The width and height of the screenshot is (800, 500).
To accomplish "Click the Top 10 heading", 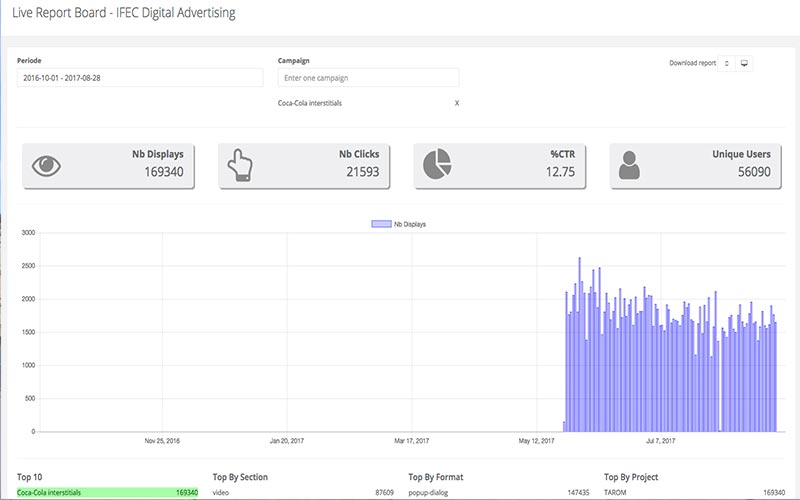I will pos(30,477).
